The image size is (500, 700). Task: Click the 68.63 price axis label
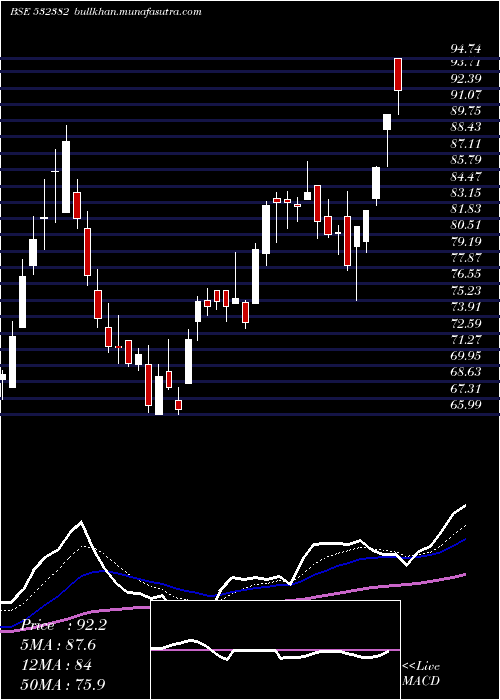(x=466, y=372)
